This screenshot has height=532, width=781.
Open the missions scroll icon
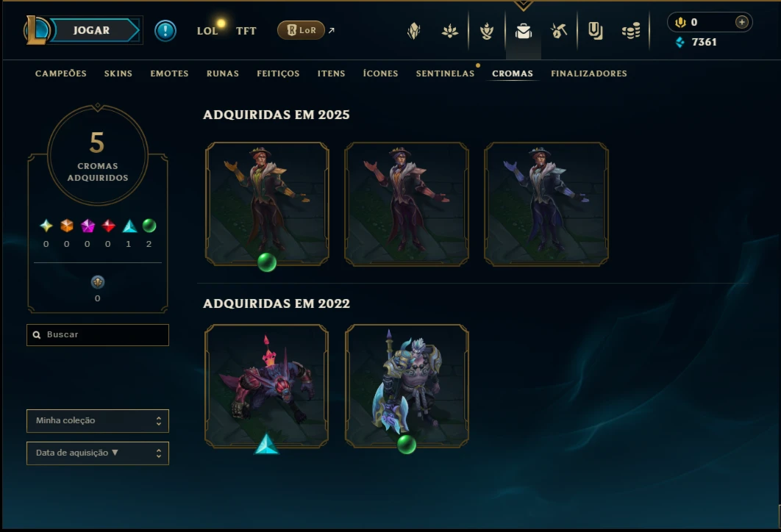click(x=595, y=31)
